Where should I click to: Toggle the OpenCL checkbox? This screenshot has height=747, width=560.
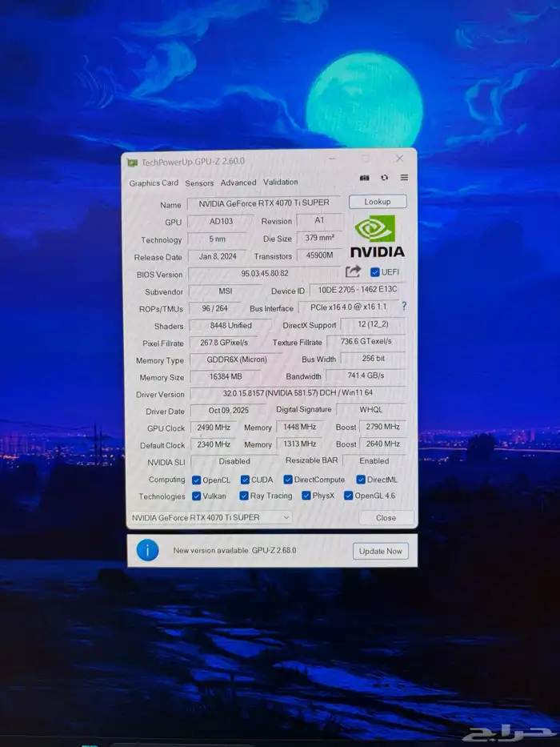(x=196, y=480)
